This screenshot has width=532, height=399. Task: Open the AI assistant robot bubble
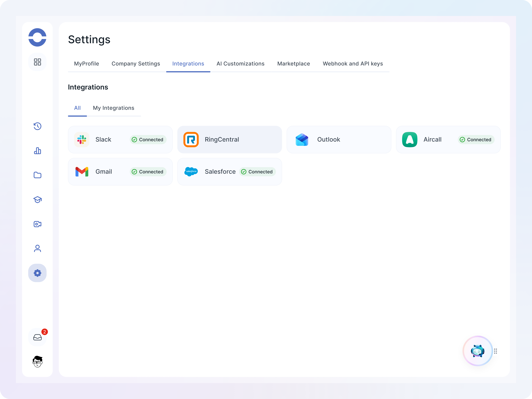(x=478, y=351)
